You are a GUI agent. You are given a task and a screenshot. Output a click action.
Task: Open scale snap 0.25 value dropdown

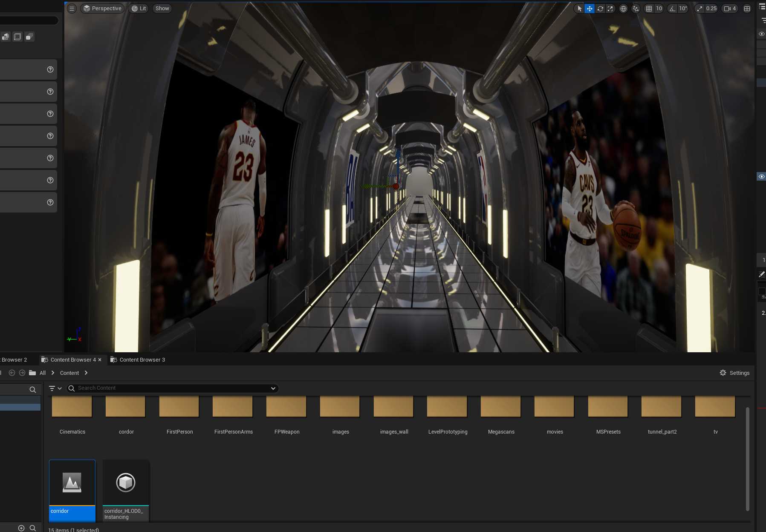711,9
